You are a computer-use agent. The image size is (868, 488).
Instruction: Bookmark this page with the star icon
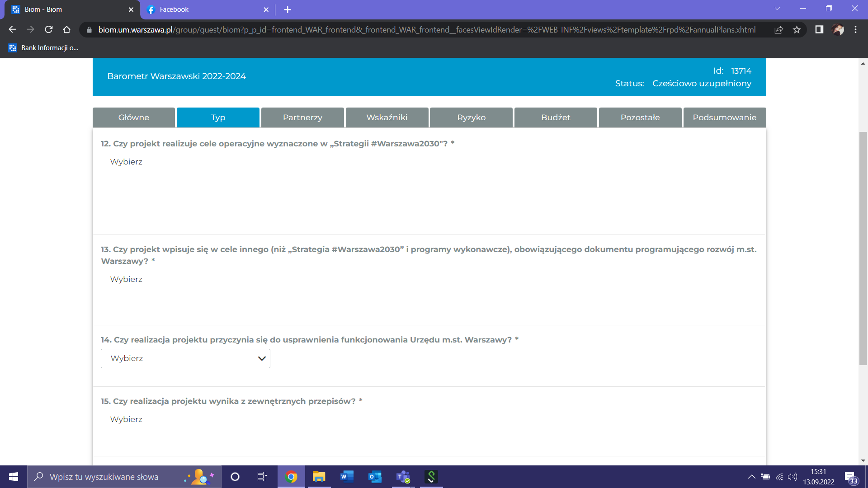pos(797,30)
